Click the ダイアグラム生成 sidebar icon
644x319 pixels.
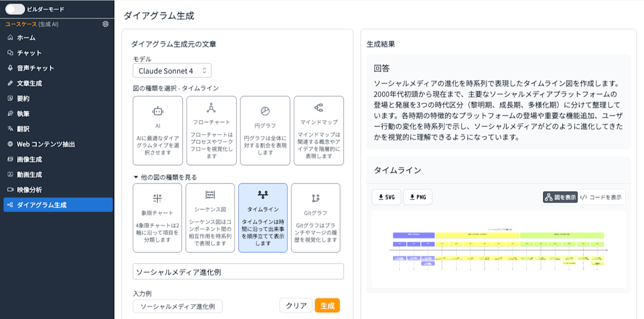10,205
